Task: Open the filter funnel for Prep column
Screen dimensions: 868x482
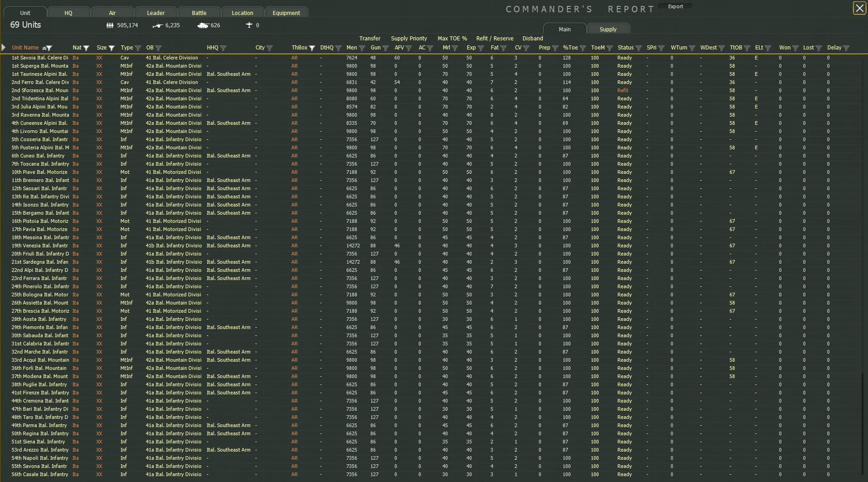Action: [x=555, y=48]
